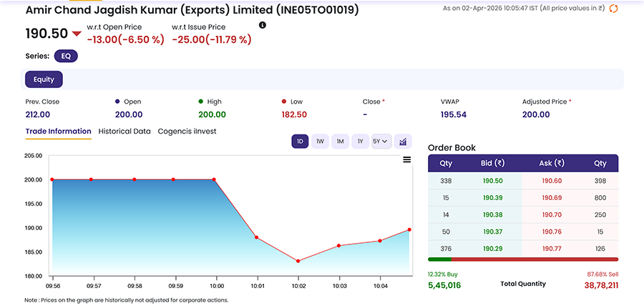This screenshot has height=308, width=644.
Task: Select the 1D time range
Action: [x=300, y=141]
